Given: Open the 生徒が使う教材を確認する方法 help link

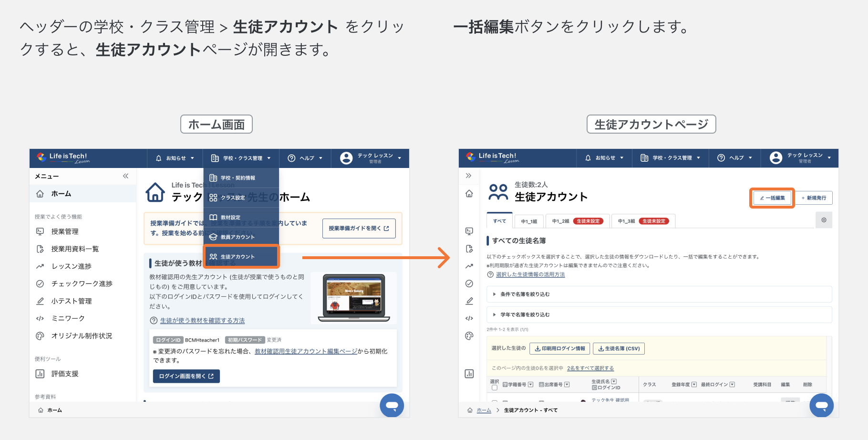Looking at the screenshot, I should (202, 321).
